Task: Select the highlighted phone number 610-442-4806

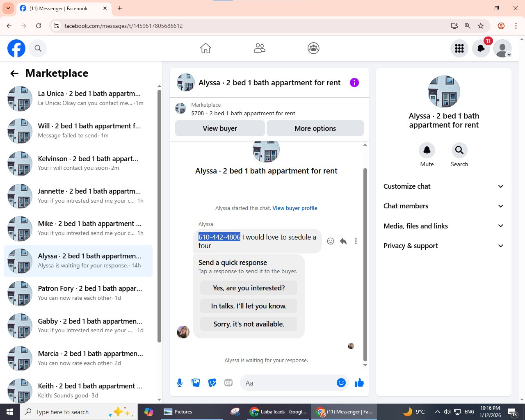Action: 219,237
